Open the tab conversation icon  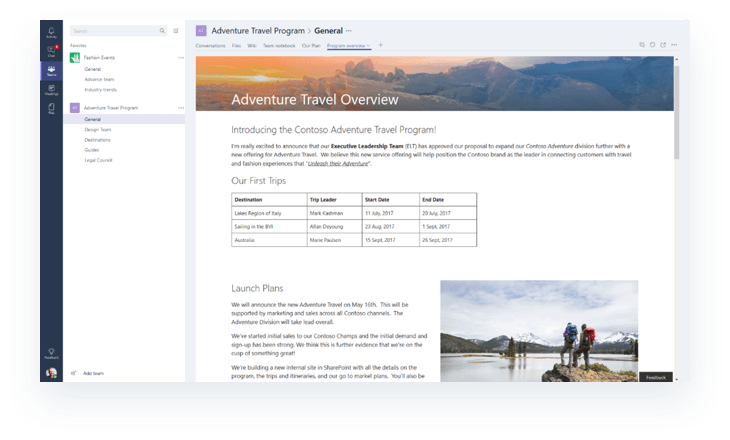point(642,45)
